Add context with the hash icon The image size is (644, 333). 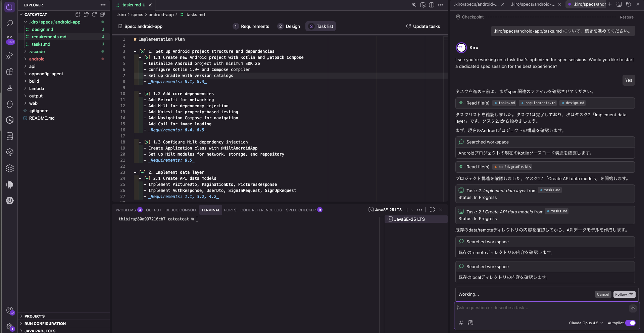(x=461, y=323)
